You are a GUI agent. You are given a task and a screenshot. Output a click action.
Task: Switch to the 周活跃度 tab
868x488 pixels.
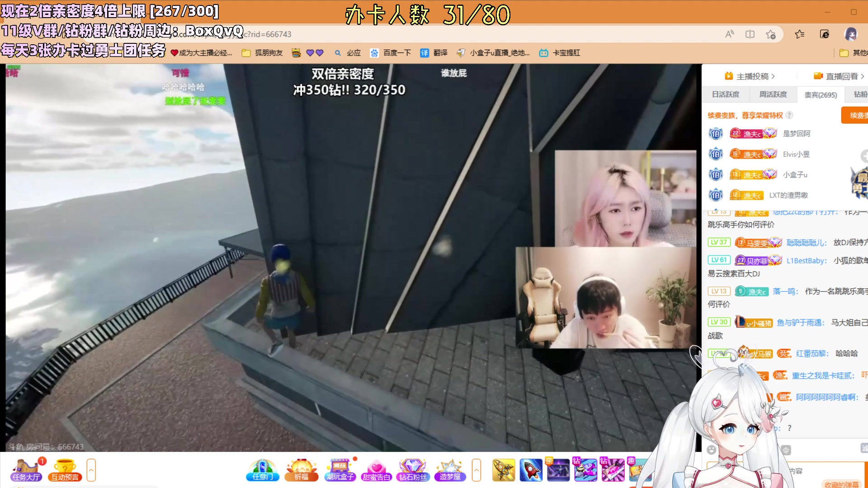[x=773, y=94]
